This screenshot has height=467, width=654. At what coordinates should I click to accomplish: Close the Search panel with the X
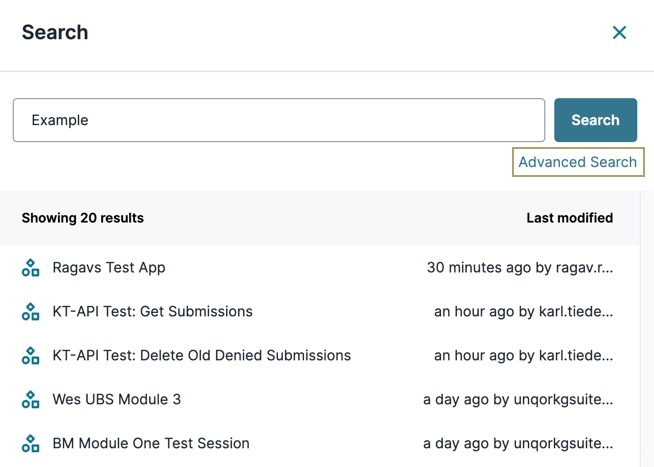pos(619,33)
